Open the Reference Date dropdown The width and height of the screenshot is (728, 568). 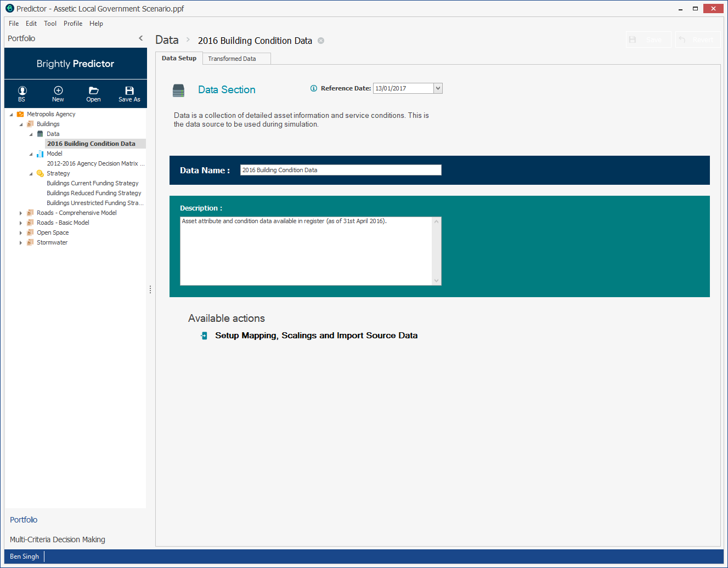tap(438, 88)
